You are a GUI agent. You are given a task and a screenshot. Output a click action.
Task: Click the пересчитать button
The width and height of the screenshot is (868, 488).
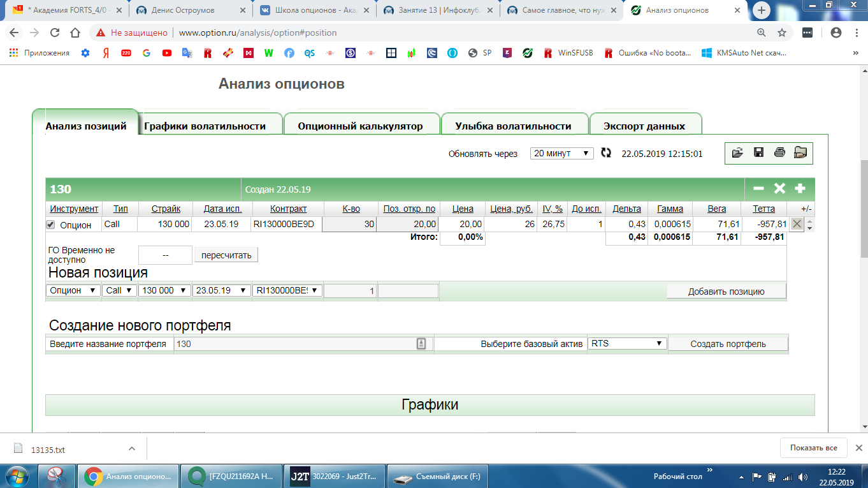(x=226, y=255)
